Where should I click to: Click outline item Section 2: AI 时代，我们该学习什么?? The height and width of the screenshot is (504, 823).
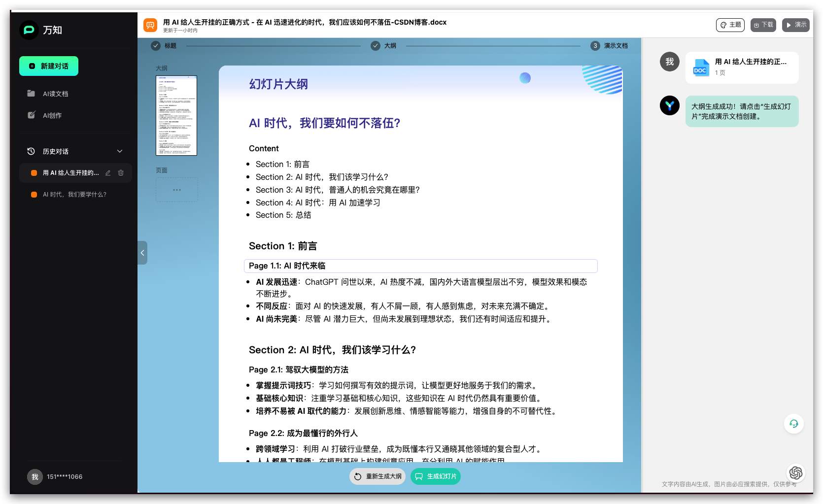[x=322, y=177]
